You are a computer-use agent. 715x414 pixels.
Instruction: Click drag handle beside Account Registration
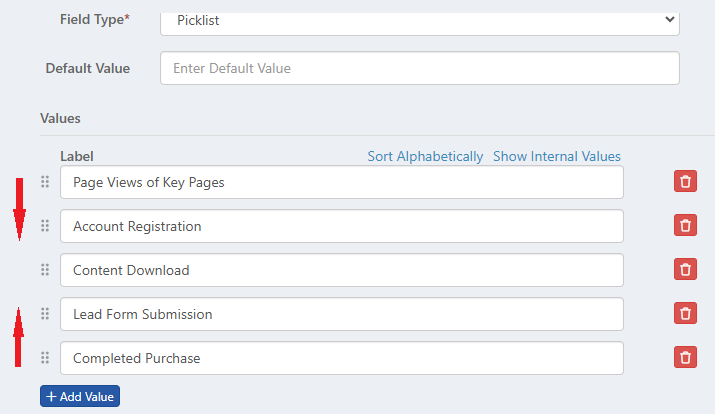45,226
